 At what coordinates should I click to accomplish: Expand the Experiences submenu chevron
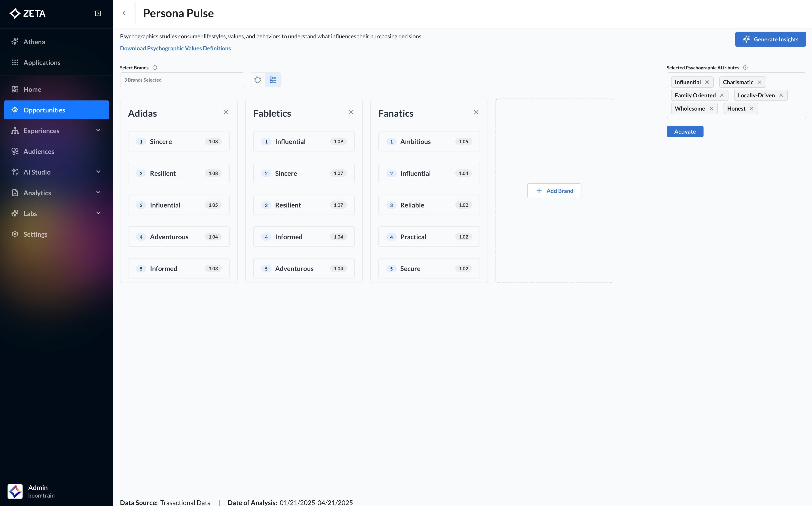click(x=98, y=131)
